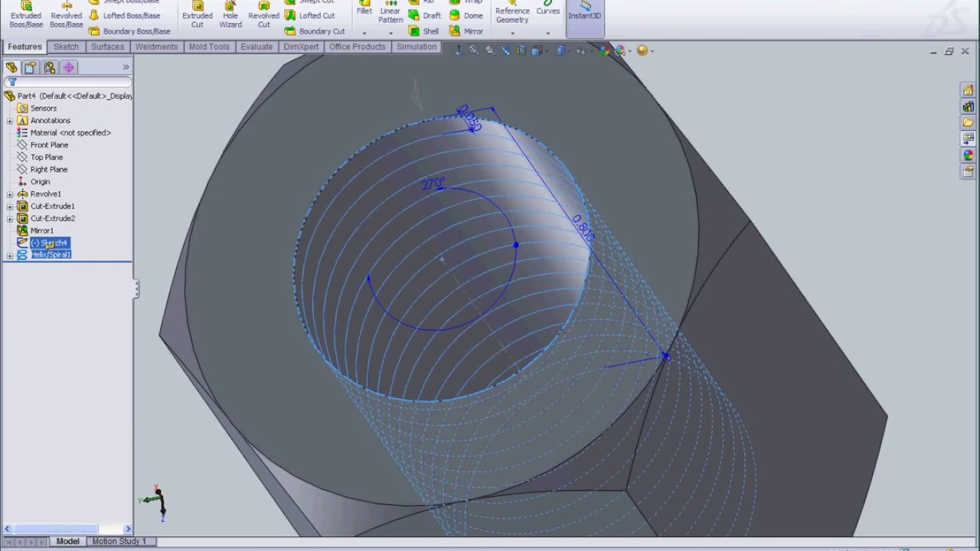Switch to the Model tab
This screenshot has width=980, height=551.
67,541
